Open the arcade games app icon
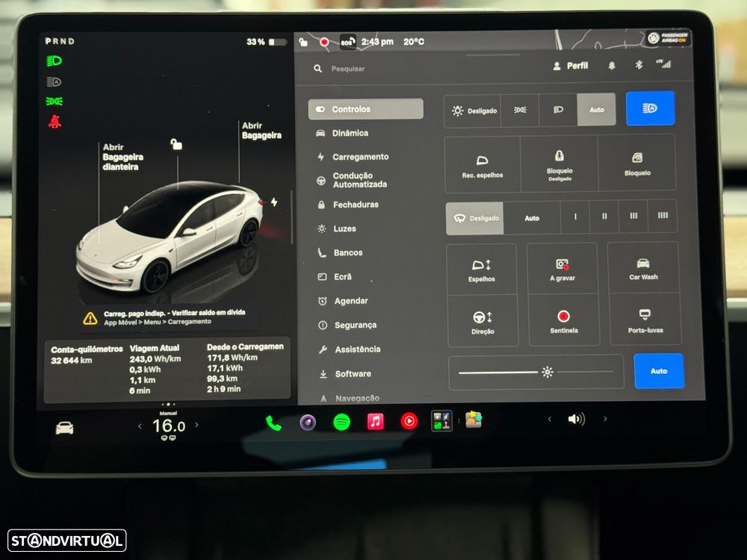The width and height of the screenshot is (747, 560). pos(441,421)
